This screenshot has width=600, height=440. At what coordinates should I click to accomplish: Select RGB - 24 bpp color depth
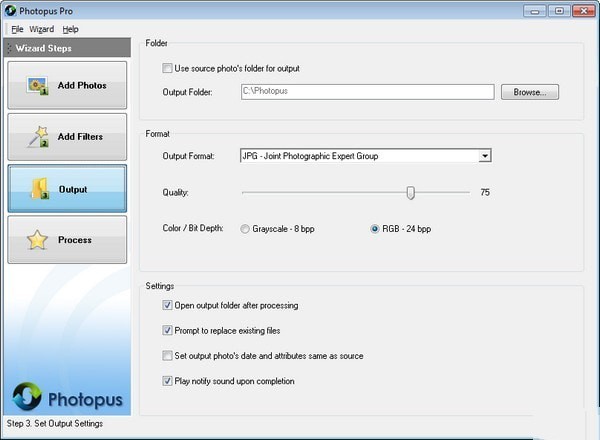coord(375,229)
